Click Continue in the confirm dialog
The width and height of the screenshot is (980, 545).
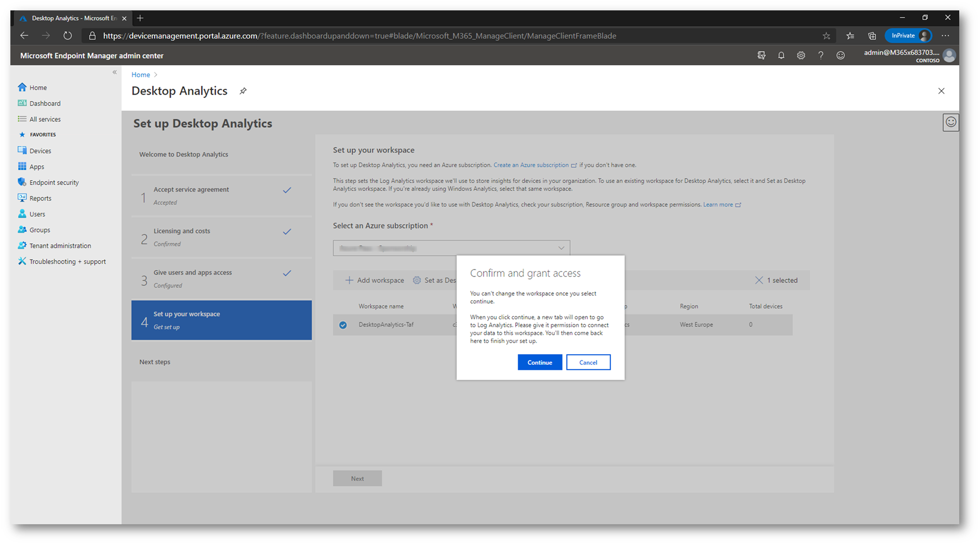pos(539,362)
